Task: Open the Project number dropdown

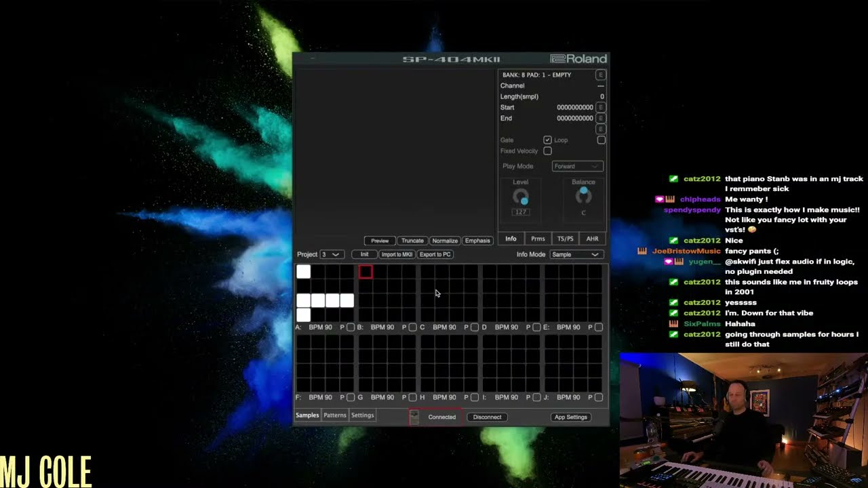Action: 332,254
